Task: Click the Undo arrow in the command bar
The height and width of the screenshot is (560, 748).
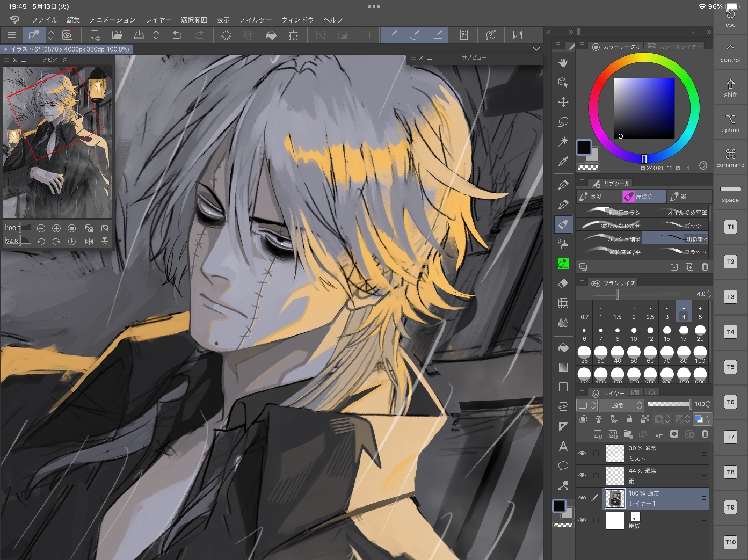Action: pyautogui.click(x=177, y=35)
